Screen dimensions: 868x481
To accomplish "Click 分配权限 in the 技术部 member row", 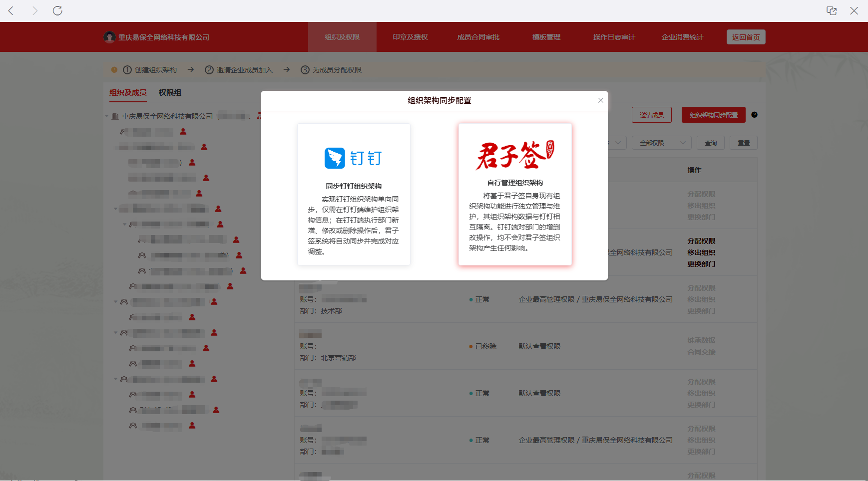I will click(701, 288).
